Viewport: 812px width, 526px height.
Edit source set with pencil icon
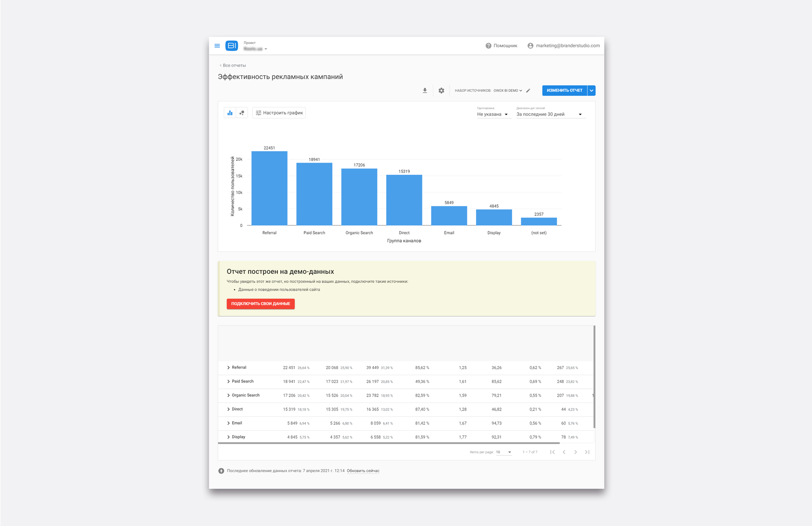(528, 91)
